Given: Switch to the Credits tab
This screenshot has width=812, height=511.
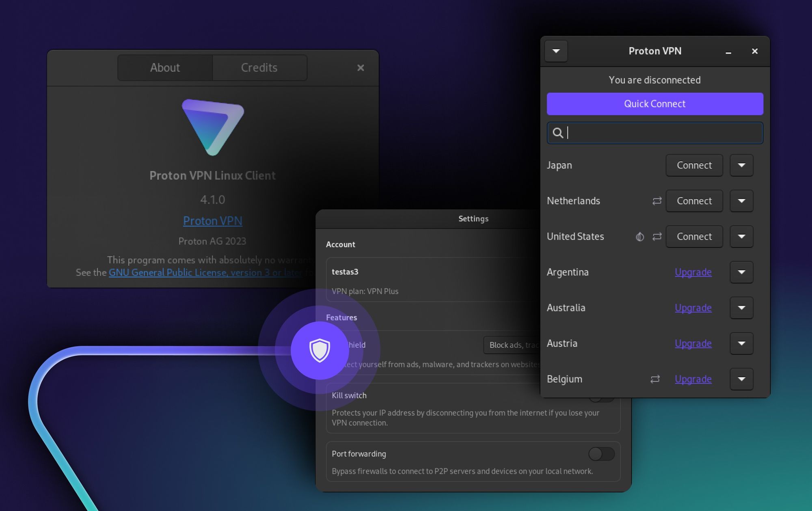Looking at the screenshot, I should tap(259, 67).
